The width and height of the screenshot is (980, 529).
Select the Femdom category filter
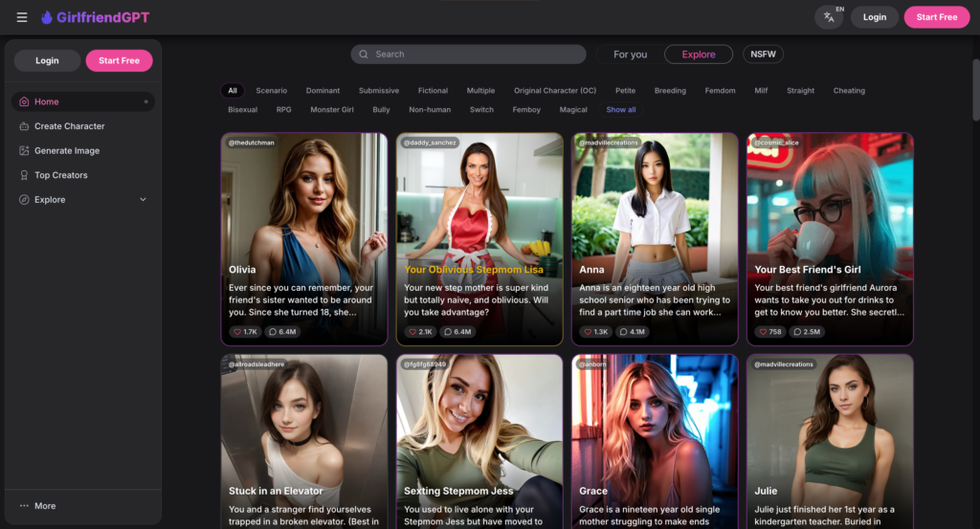[x=720, y=91]
